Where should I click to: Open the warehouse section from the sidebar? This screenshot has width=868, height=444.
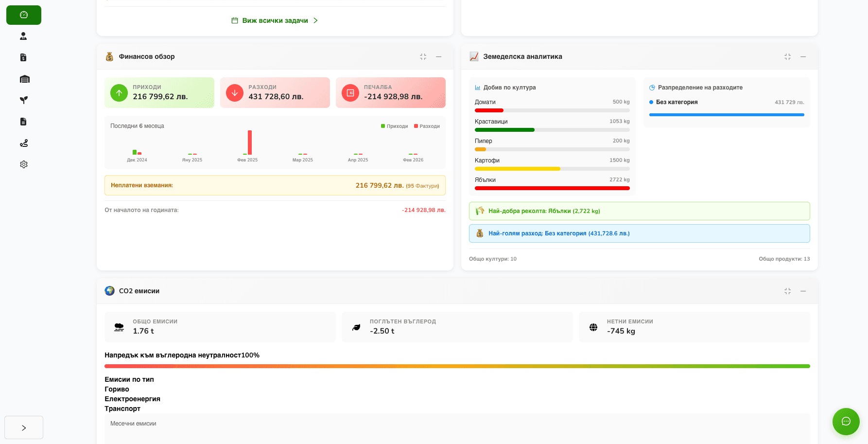[23, 79]
